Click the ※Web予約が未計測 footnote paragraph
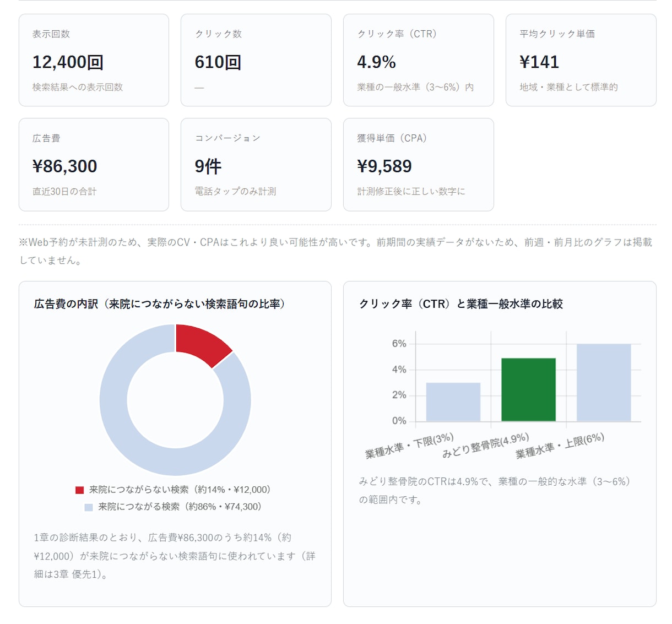672x624 pixels. pos(336,251)
